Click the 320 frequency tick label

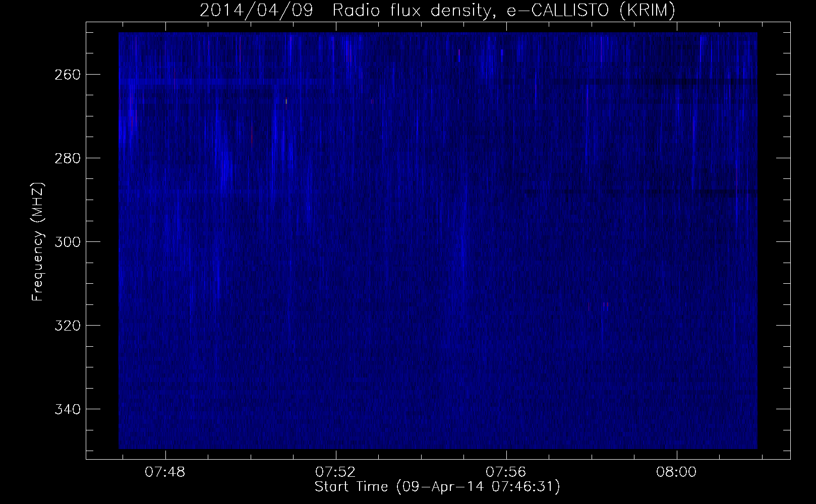pos(67,326)
